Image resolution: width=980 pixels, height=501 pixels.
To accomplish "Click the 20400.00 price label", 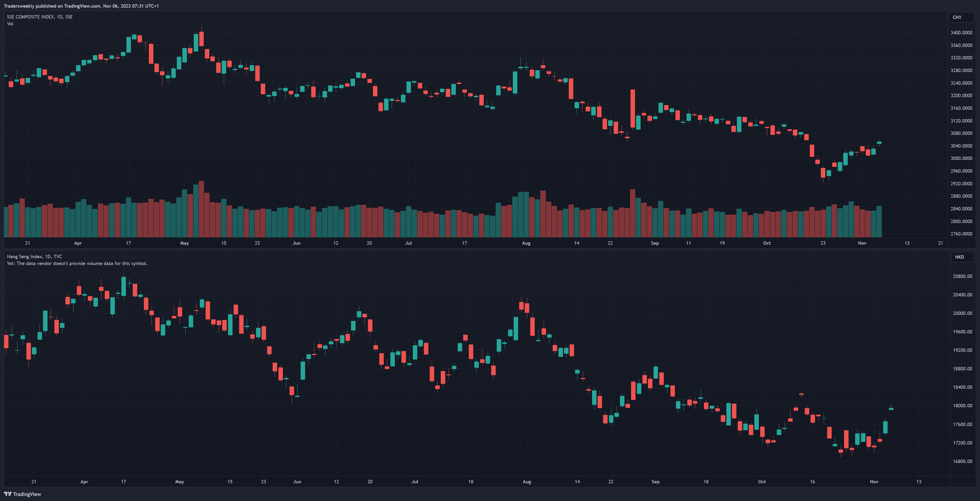I will (963, 295).
